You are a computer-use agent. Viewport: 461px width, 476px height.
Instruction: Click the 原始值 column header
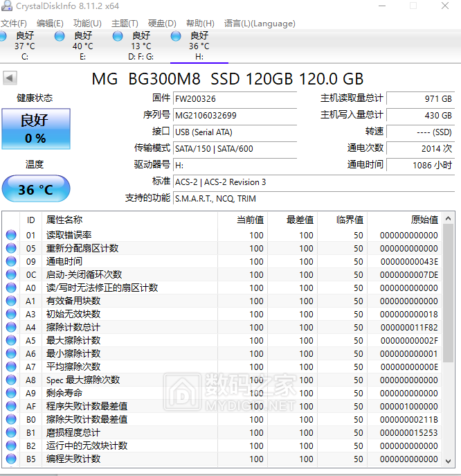click(x=405, y=220)
